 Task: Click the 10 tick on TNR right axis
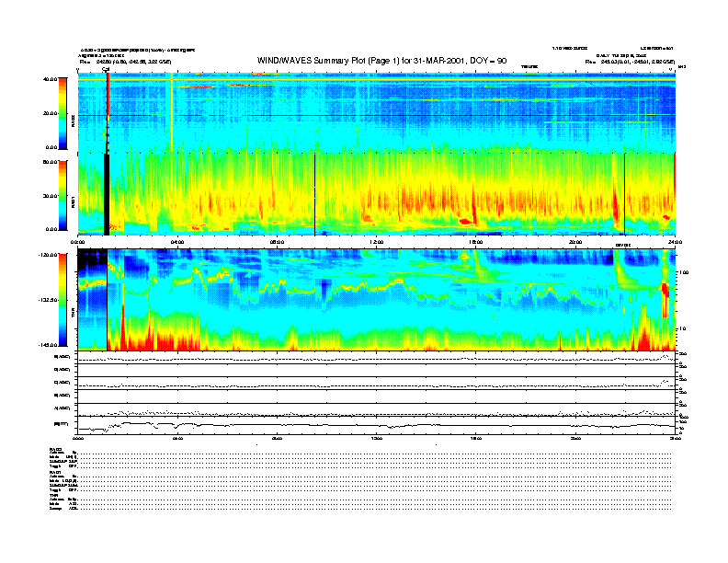click(x=682, y=328)
